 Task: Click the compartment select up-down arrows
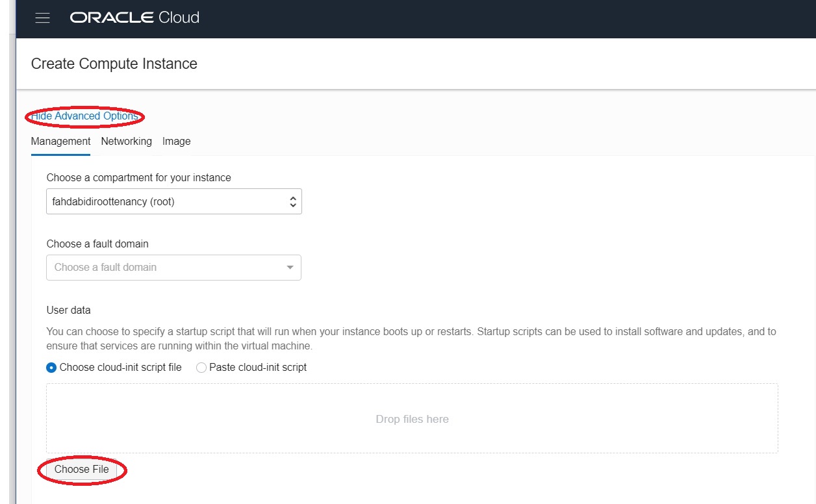click(x=292, y=202)
